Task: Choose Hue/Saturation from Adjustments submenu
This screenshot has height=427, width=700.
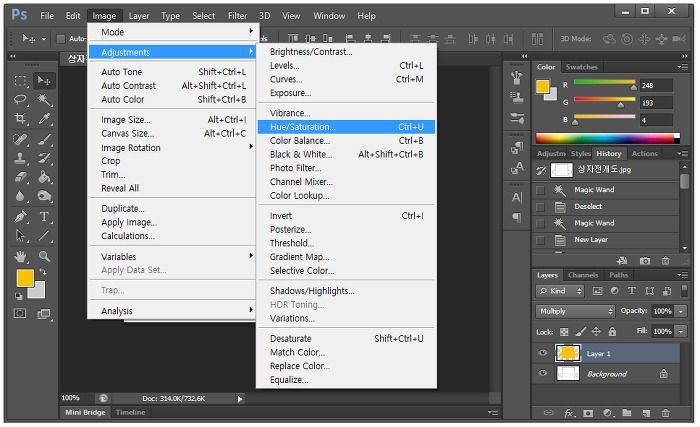Action: tap(346, 127)
